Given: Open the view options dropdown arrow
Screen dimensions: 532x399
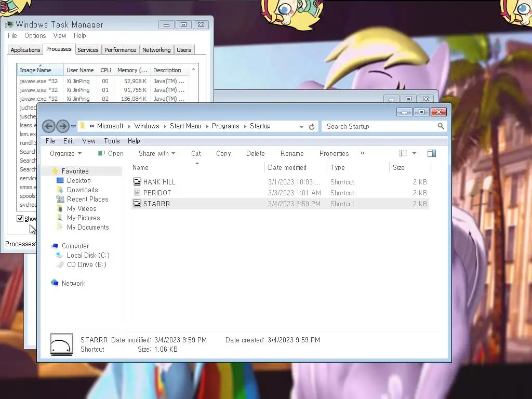Looking at the screenshot, I should click(x=414, y=153).
